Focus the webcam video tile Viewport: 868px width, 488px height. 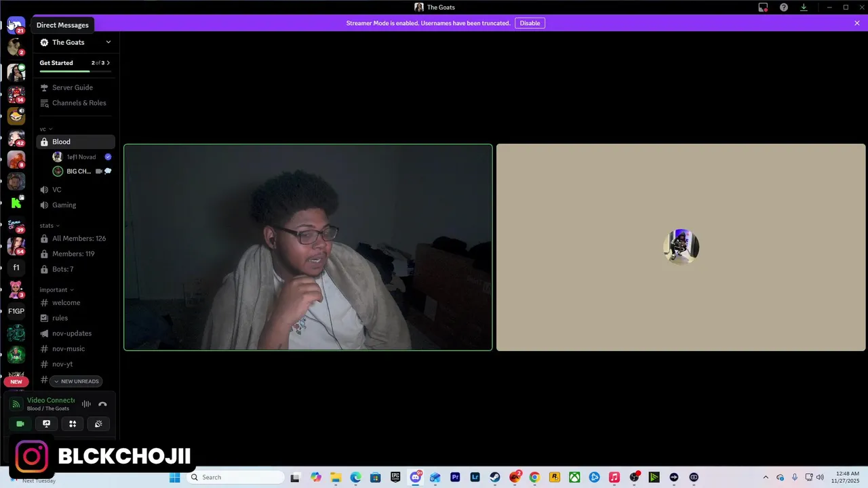[308, 247]
